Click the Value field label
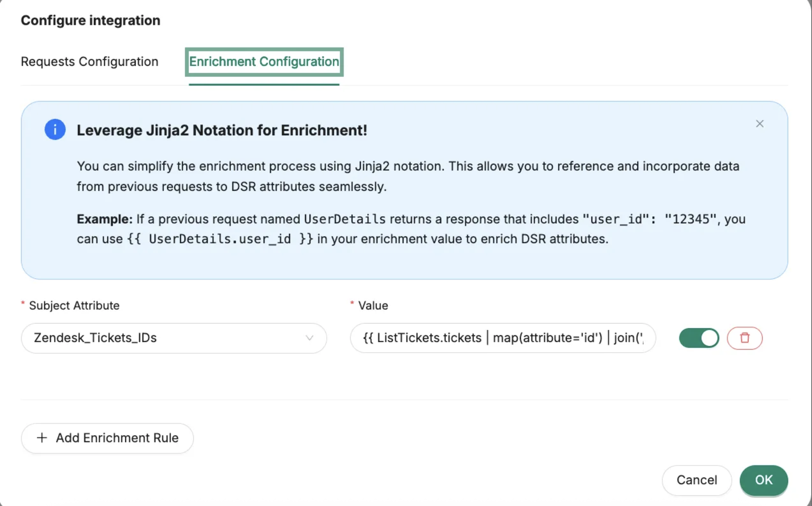The image size is (812, 506). tap(373, 305)
